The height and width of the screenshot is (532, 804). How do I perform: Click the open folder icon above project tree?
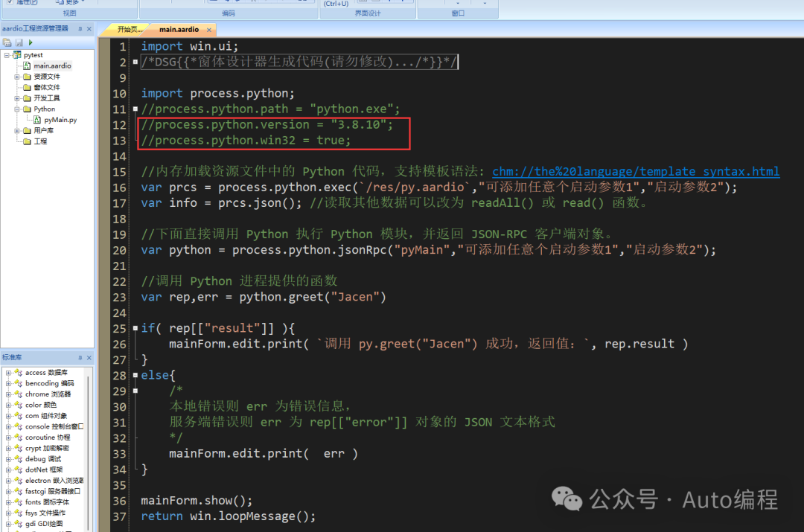tap(7, 42)
